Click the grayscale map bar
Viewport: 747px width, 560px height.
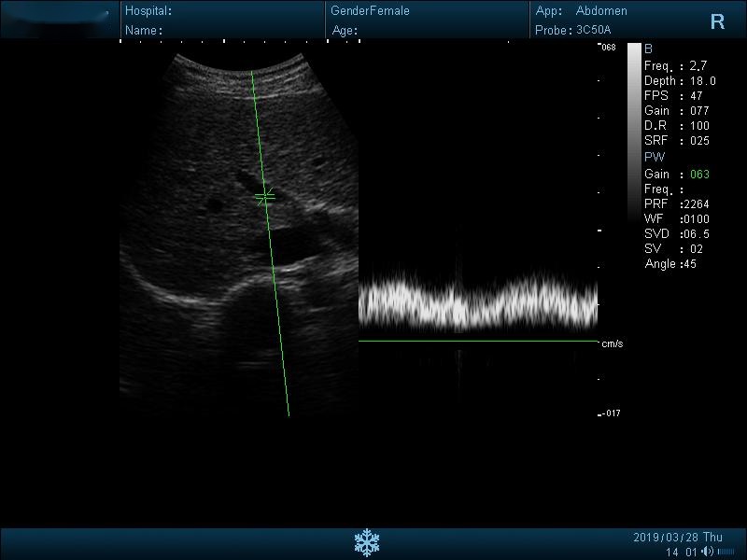tap(634, 131)
